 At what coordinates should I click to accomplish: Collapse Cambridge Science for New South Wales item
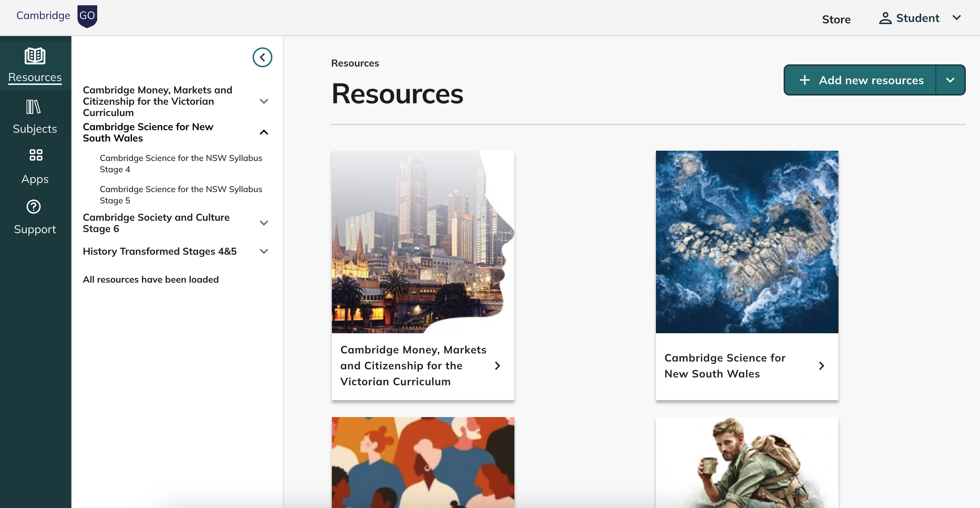point(264,132)
